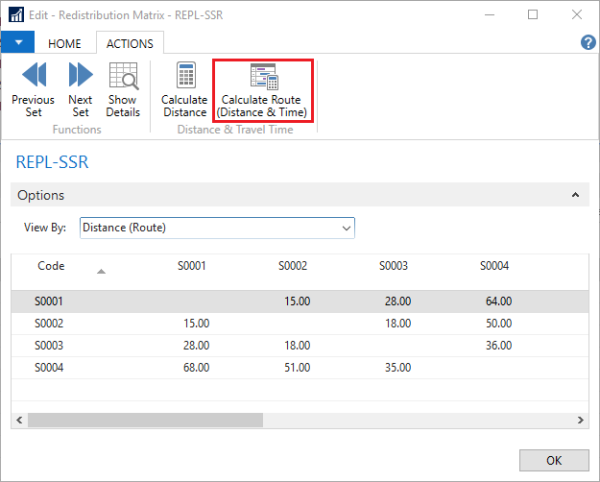This screenshot has height=482, width=600.
Task: Click the right arrow of the horizontal scrollbar
Action: click(x=581, y=421)
